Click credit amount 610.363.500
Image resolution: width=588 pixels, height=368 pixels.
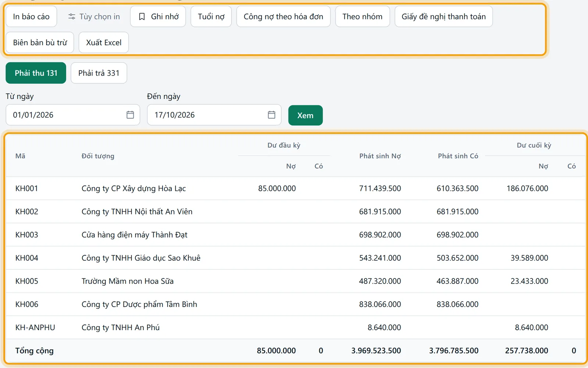click(458, 188)
